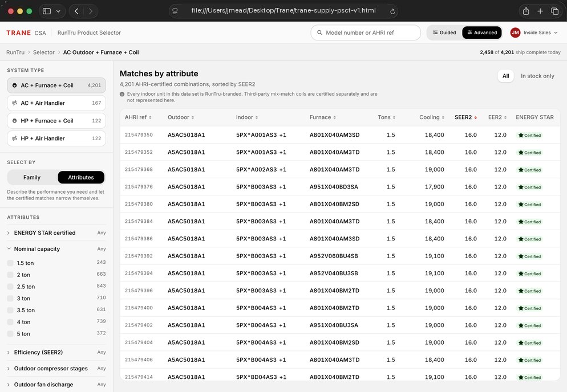
Task: Click the info icon beside the RunTru note
Action: [122, 94]
